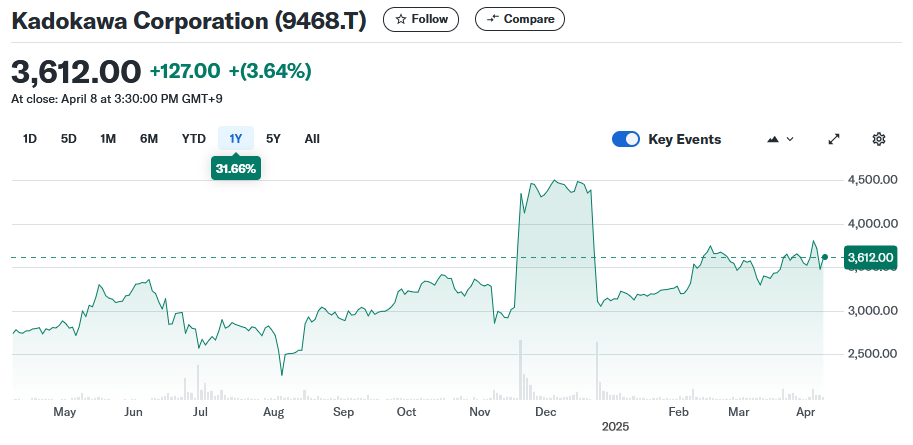Image resolution: width=913 pixels, height=445 pixels.
Task: Click the Compare arrows button
Action: (x=519, y=19)
